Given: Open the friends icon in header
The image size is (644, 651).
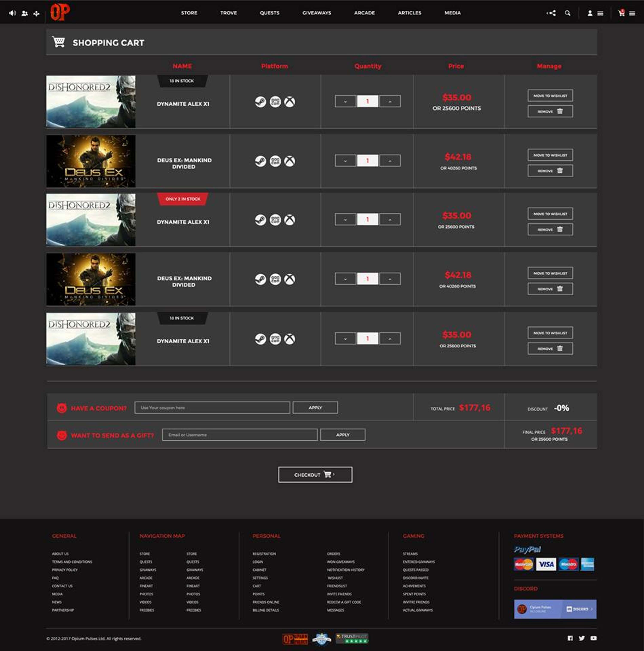Looking at the screenshot, I should click(25, 13).
